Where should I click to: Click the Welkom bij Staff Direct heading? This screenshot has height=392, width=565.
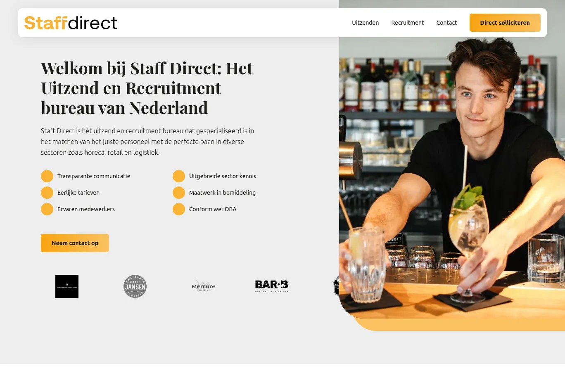[x=147, y=88]
